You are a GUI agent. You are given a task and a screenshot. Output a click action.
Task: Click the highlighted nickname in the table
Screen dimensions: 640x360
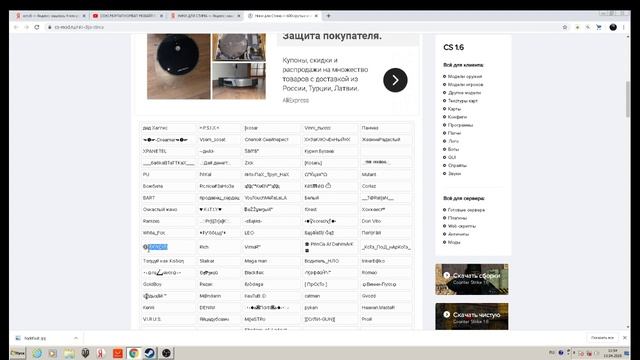(x=157, y=247)
